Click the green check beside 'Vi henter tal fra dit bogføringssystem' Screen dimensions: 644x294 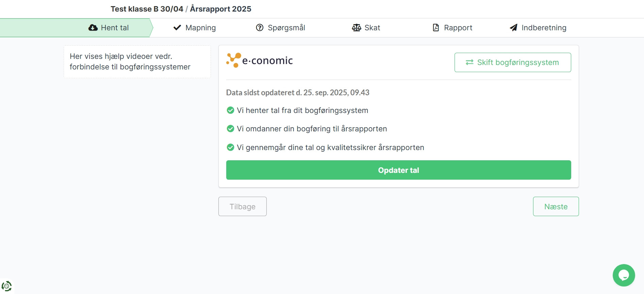coord(230,110)
